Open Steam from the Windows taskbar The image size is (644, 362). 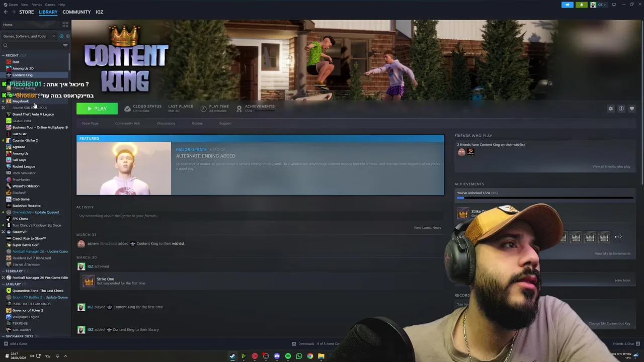[x=232, y=356]
